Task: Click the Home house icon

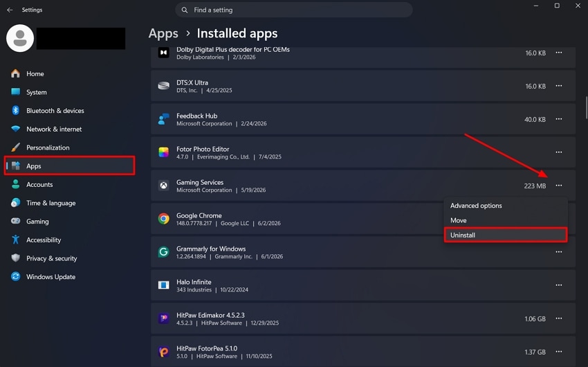Action: point(15,73)
